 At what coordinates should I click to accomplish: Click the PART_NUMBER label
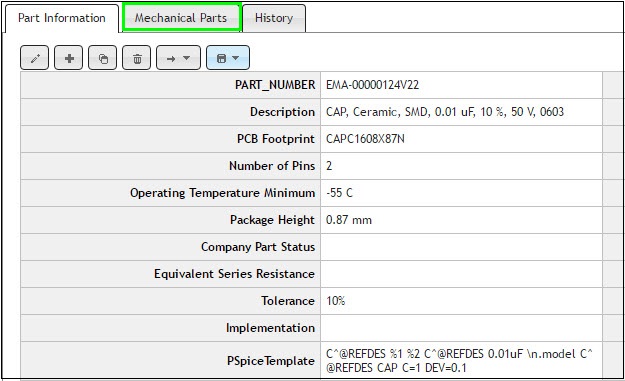click(x=275, y=85)
